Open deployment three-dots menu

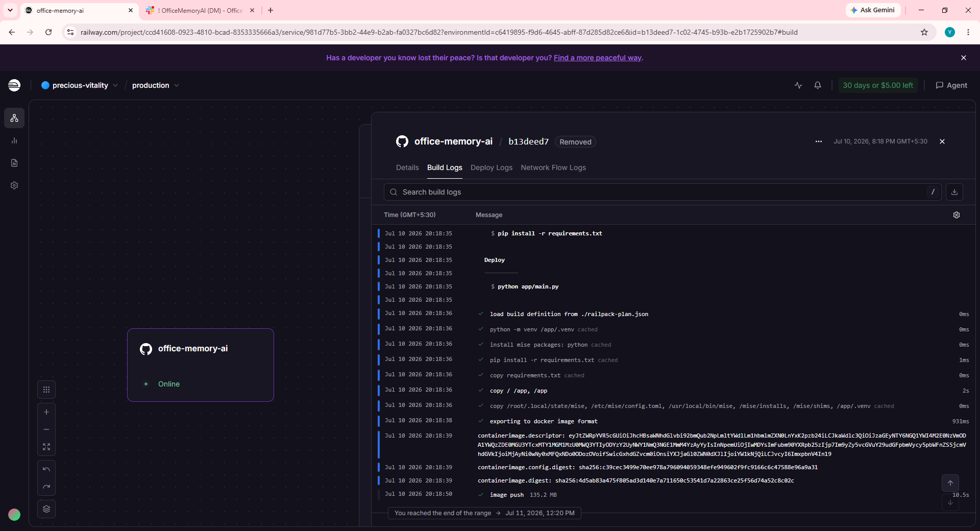point(819,141)
